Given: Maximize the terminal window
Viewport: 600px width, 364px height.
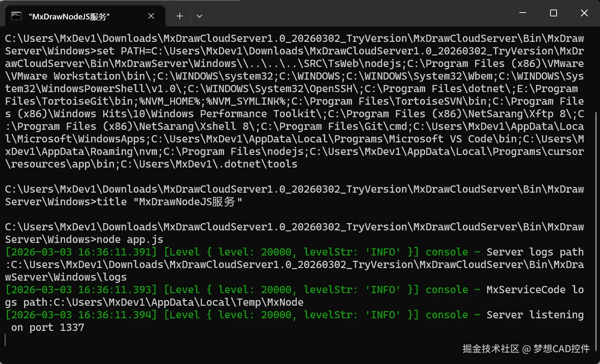Looking at the screenshot, I should coord(554,13).
